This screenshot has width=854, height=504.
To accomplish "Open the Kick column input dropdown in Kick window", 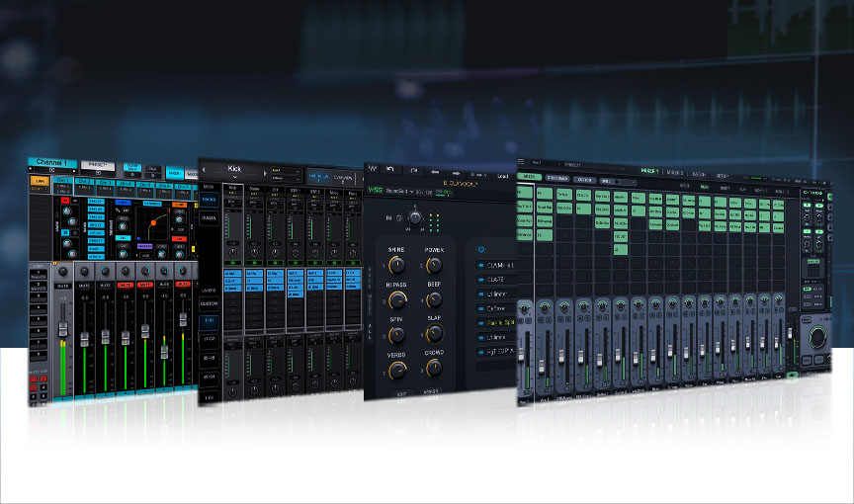I will point(232,203).
